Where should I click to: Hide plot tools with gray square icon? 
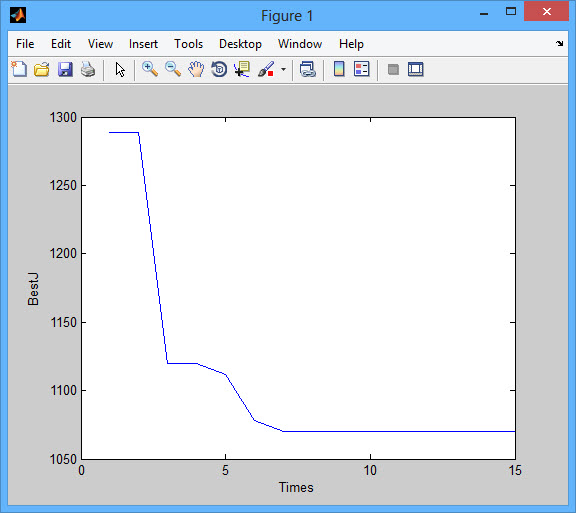click(x=393, y=69)
